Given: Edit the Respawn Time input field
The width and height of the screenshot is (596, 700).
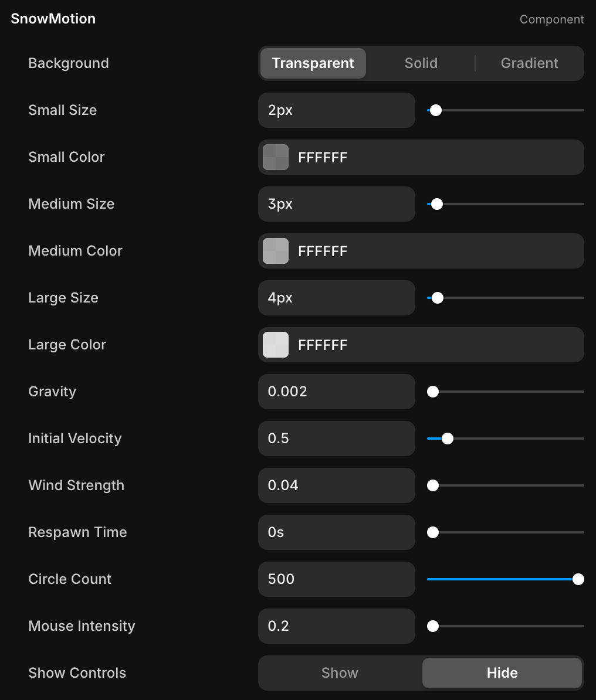Looking at the screenshot, I should (336, 532).
